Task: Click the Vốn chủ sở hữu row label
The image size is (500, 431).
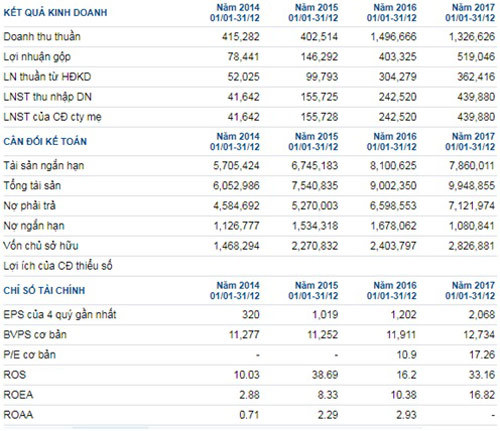Action: point(41,246)
